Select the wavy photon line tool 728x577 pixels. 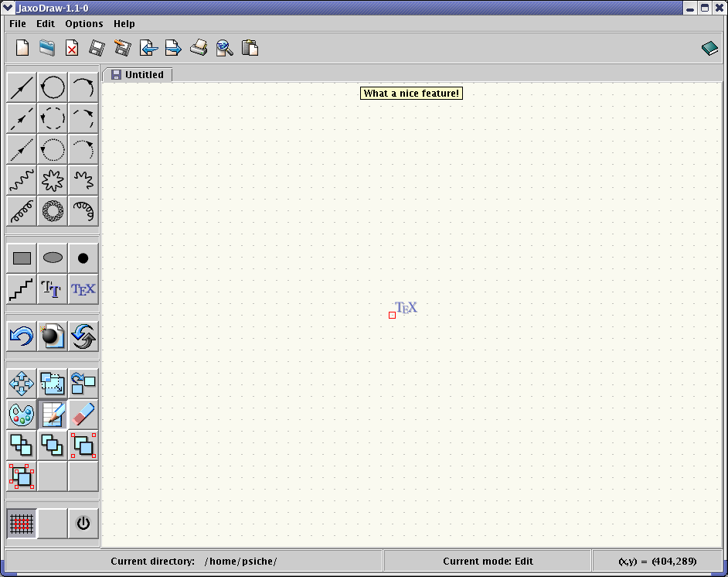pyautogui.click(x=22, y=180)
